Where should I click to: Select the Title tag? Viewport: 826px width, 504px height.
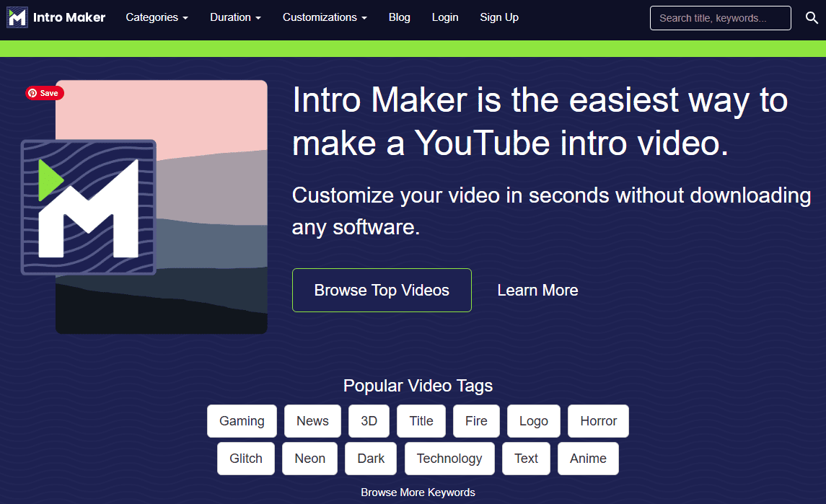coord(421,421)
